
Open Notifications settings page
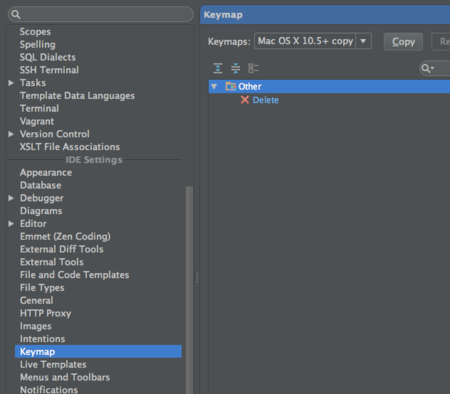(x=49, y=389)
